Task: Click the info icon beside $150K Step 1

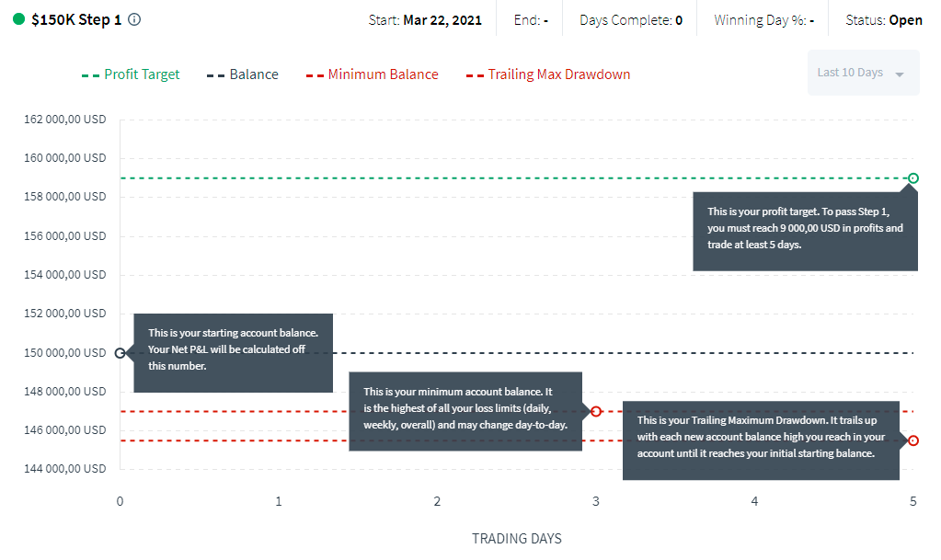Action: pos(135,20)
